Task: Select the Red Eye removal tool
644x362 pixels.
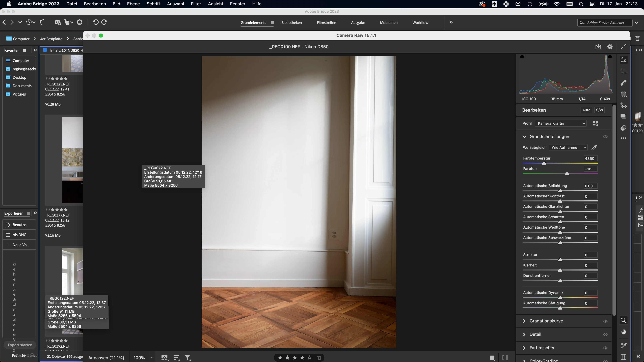Action: (x=624, y=106)
